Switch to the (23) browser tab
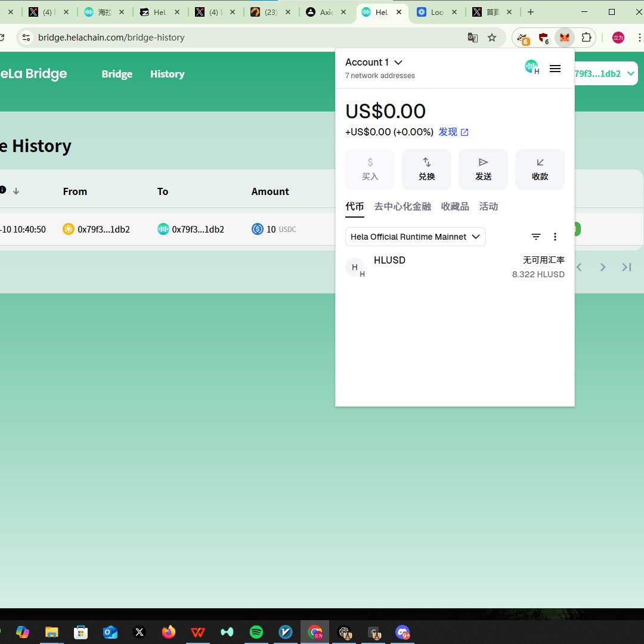This screenshot has width=644, height=644. point(271,13)
